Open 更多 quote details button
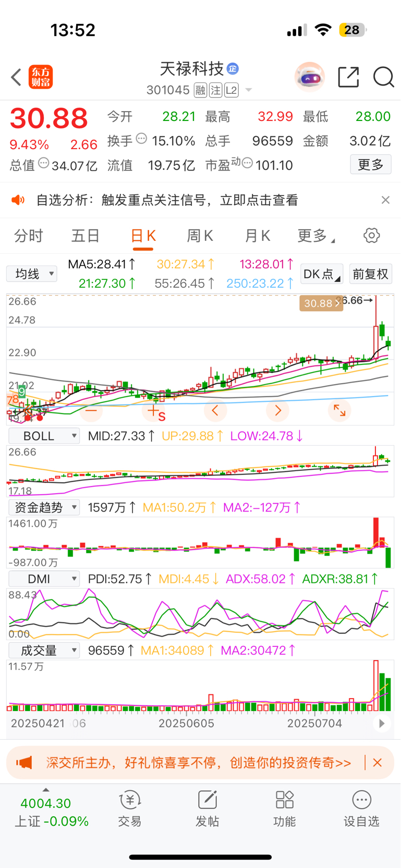Screen dimensions: 401x868 (371, 165)
